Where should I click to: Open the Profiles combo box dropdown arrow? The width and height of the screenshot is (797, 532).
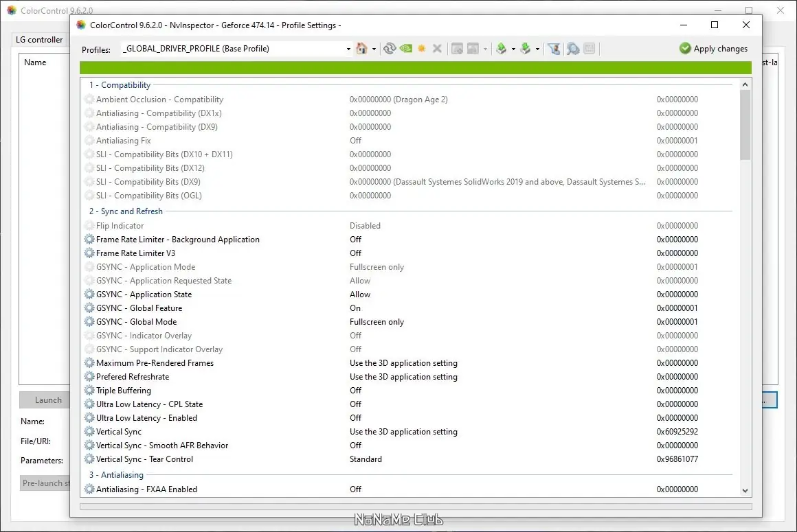pyautogui.click(x=348, y=49)
